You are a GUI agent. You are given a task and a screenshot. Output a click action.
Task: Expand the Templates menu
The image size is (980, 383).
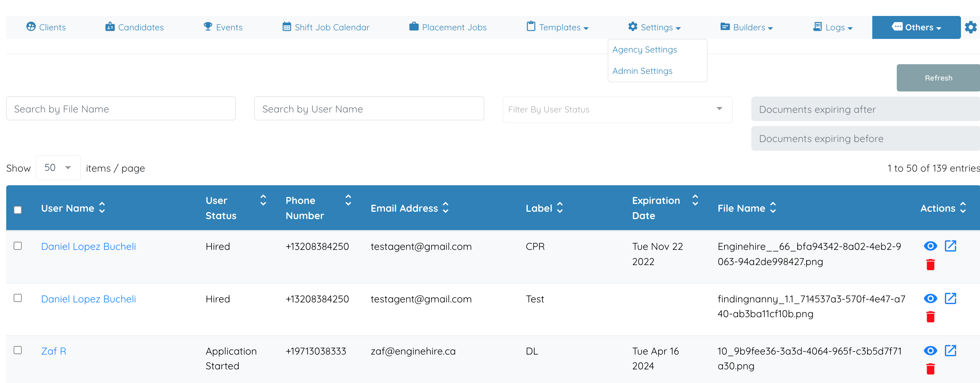(x=558, y=27)
